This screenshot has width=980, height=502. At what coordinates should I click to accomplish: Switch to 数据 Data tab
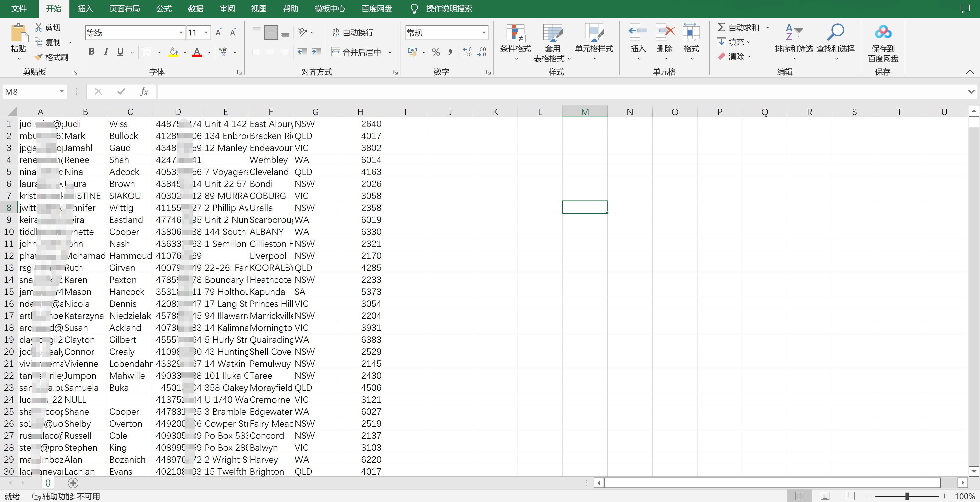click(x=195, y=9)
